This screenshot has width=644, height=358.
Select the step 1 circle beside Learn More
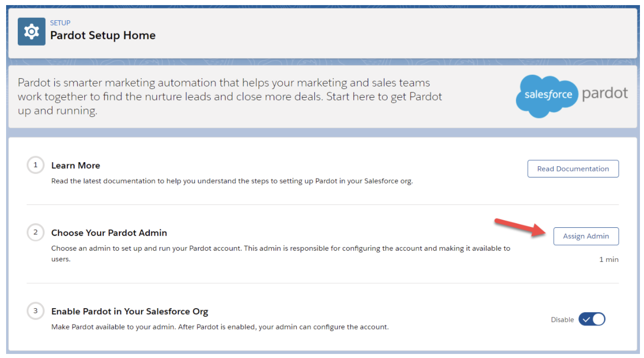point(35,165)
